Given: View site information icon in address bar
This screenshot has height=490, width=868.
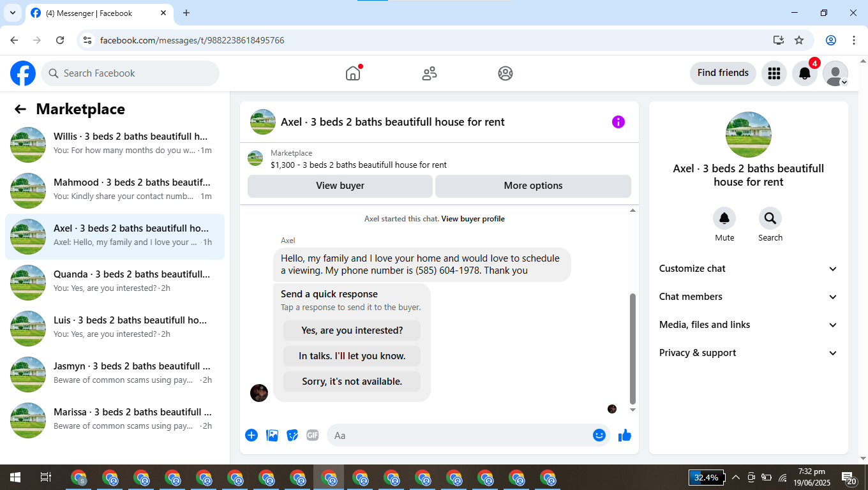Looking at the screenshot, I should pos(87,40).
